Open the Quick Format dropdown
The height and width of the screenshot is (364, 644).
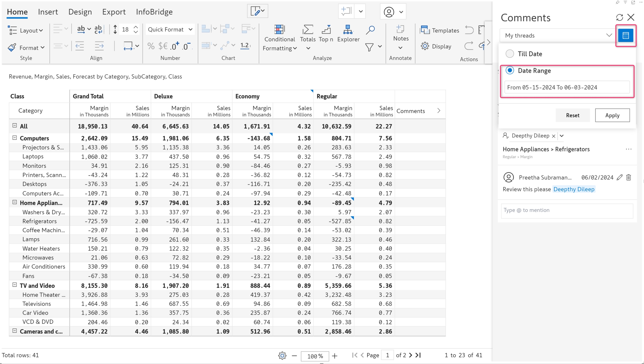(170, 29)
